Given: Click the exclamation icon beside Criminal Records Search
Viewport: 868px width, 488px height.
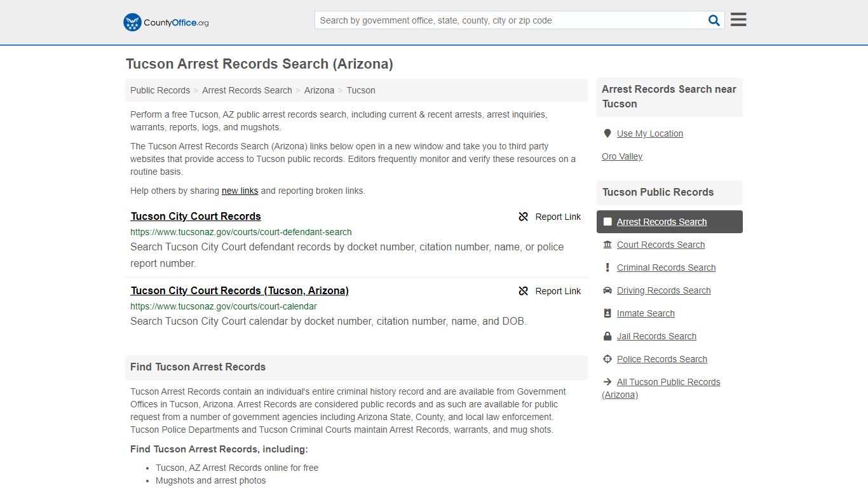Looking at the screenshot, I should click(607, 268).
